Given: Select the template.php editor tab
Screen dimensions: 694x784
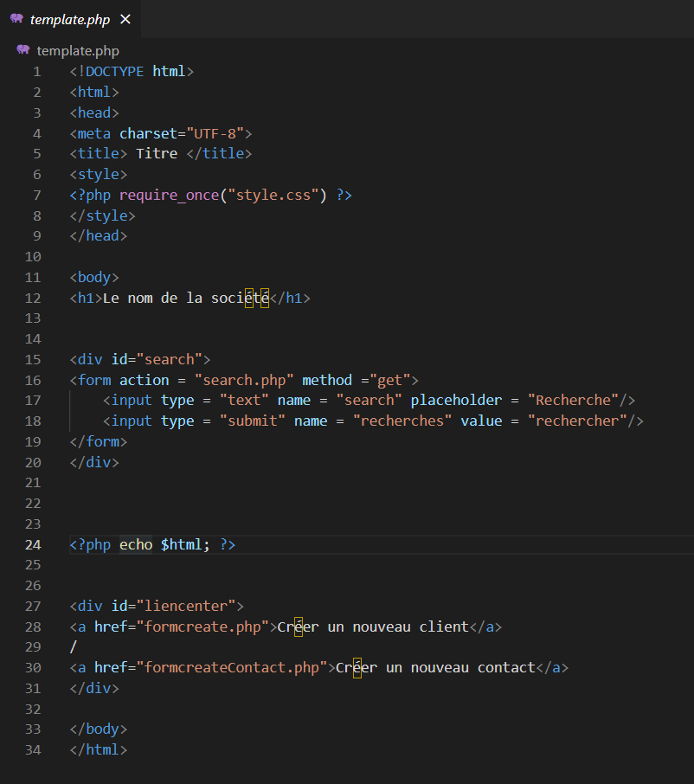Looking at the screenshot, I should tap(70, 20).
